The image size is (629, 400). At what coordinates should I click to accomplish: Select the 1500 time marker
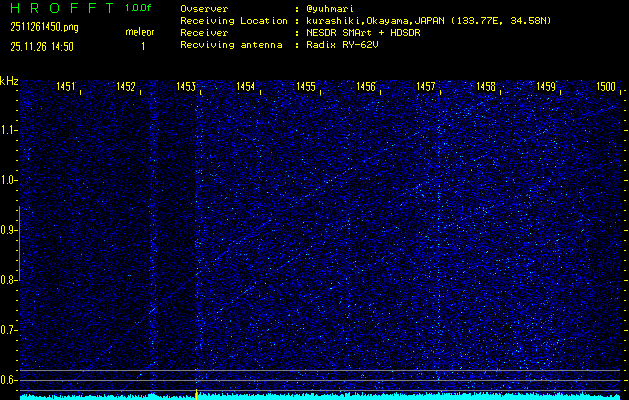pos(606,87)
